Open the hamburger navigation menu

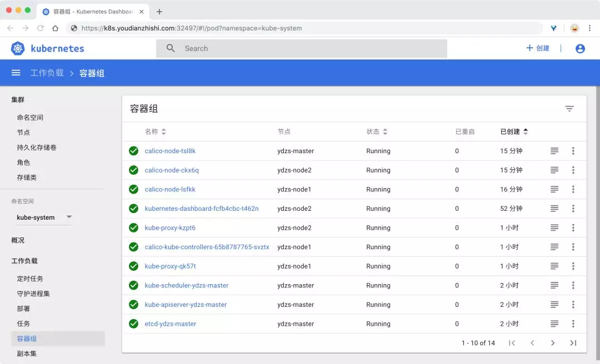click(16, 73)
